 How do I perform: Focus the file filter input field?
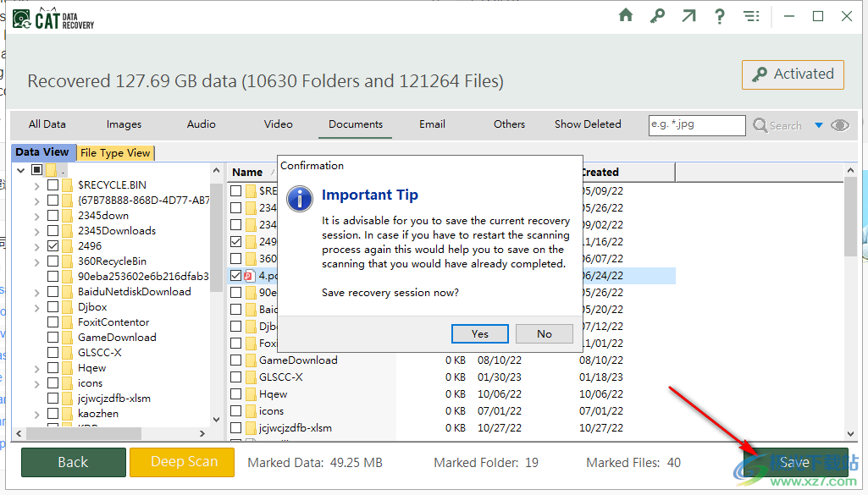point(697,125)
